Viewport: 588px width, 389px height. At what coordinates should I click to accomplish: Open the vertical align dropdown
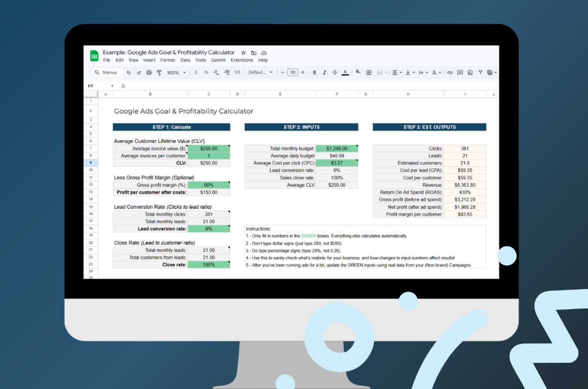pos(410,72)
